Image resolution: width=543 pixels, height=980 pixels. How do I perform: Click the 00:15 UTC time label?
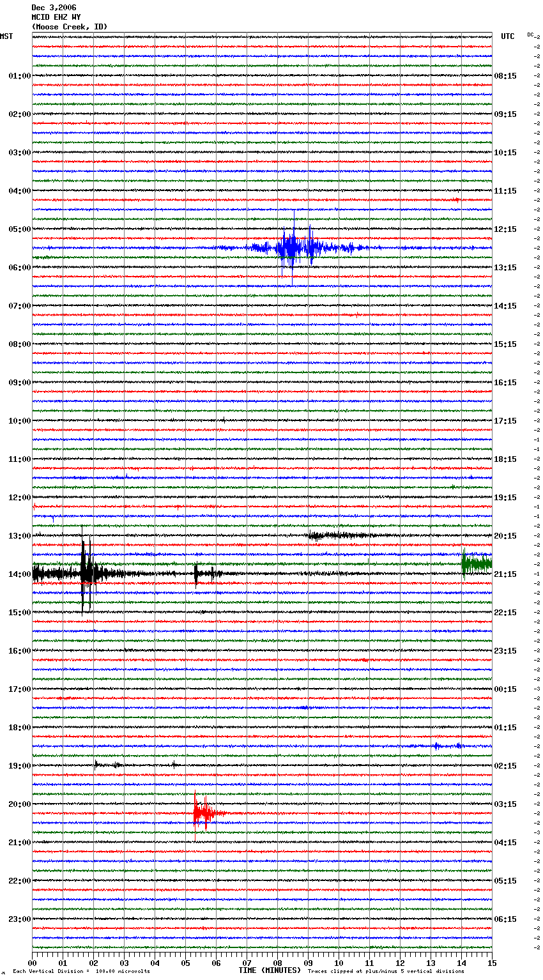pyautogui.click(x=505, y=689)
